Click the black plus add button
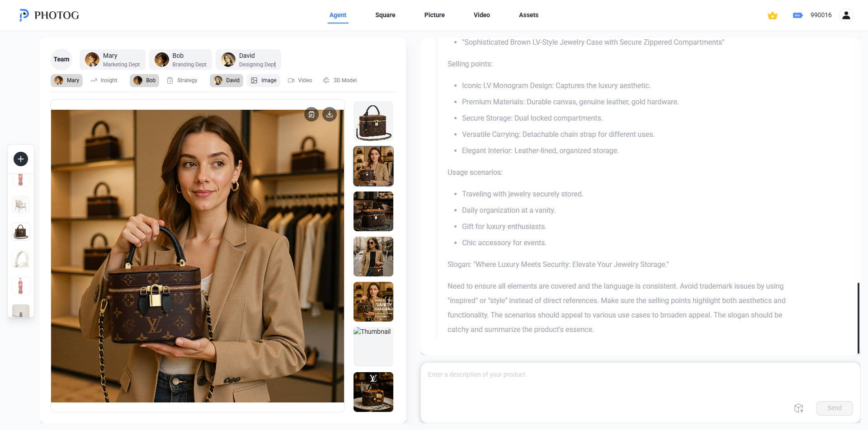 click(x=21, y=159)
